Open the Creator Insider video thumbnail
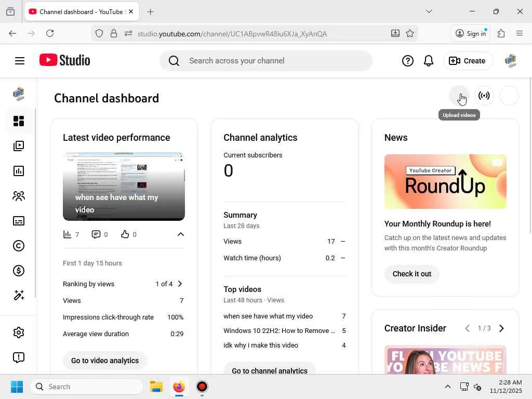The height and width of the screenshot is (399, 532). [x=445, y=360]
